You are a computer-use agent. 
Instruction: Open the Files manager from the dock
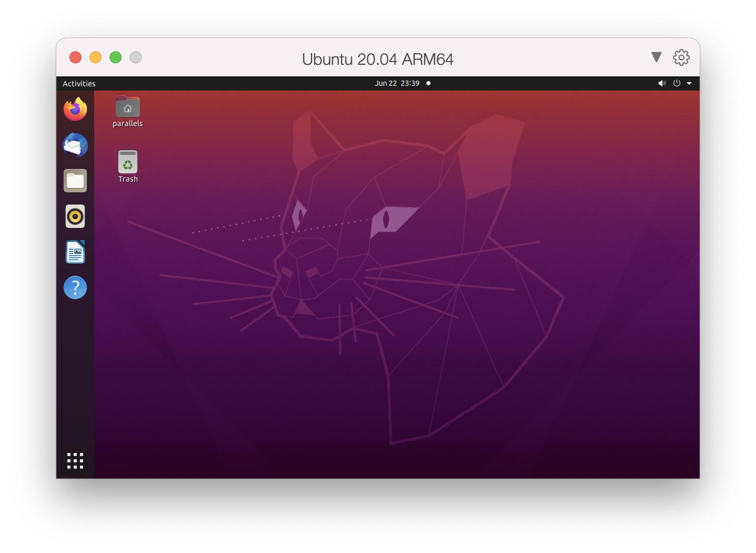point(75,180)
